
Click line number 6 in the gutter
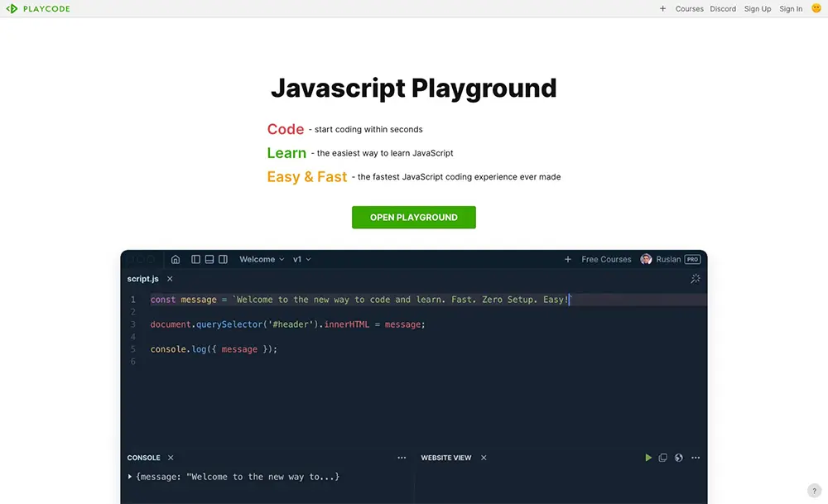pyautogui.click(x=133, y=362)
